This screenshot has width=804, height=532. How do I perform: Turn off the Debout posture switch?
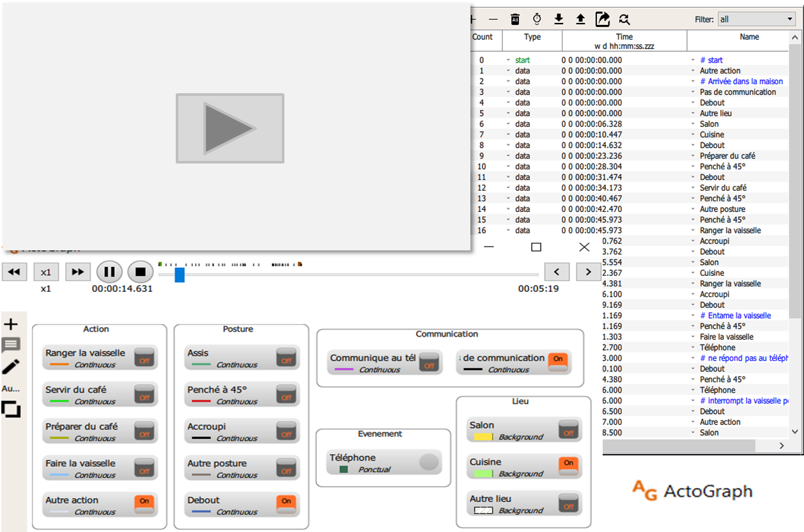(x=286, y=505)
